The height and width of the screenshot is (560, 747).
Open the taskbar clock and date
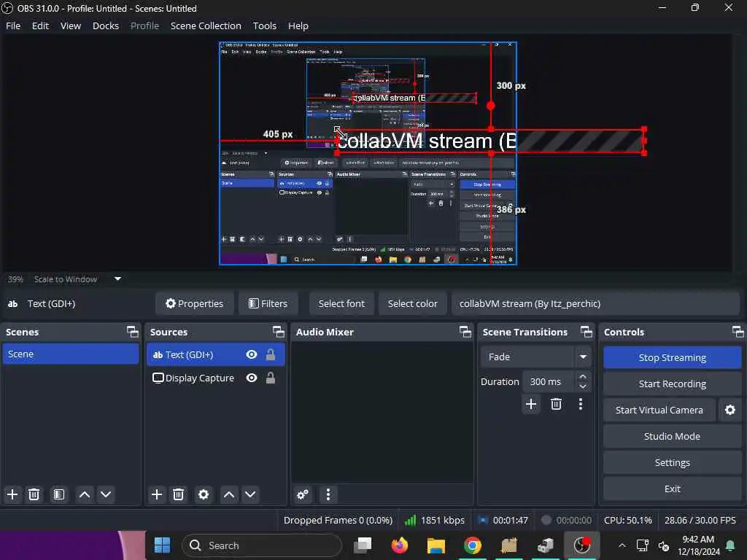click(x=698, y=545)
